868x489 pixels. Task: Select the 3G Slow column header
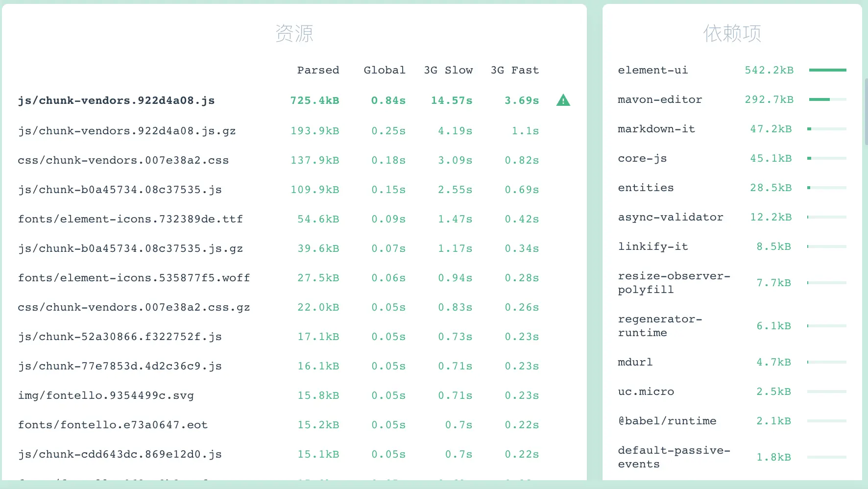[x=448, y=70]
